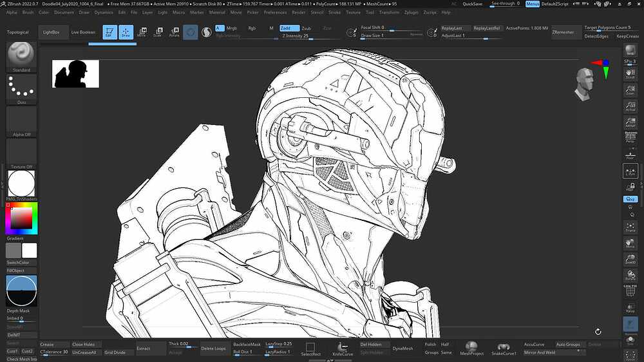The height and width of the screenshot is (362, 644).
Task: Open the Preferences menu
Action: (275, 12)
